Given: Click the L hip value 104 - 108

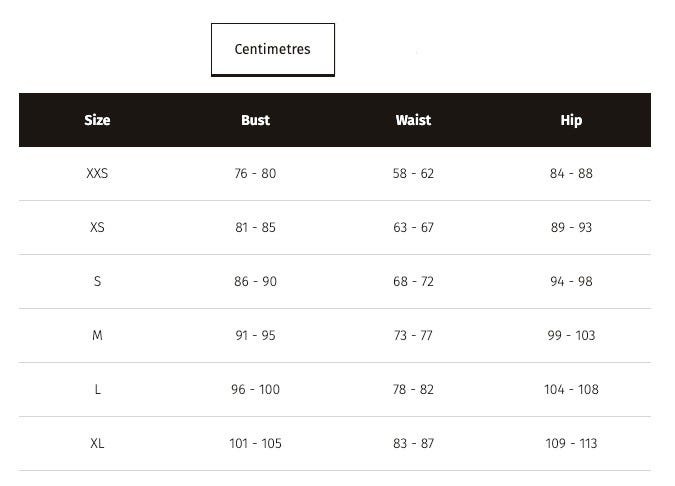Looking at the screenshot, I should [x=571, y=390].
